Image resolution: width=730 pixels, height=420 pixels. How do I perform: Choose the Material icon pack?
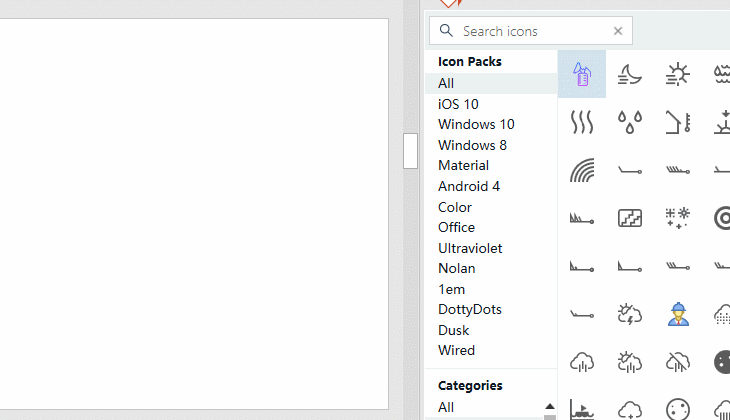click(463, 165)
